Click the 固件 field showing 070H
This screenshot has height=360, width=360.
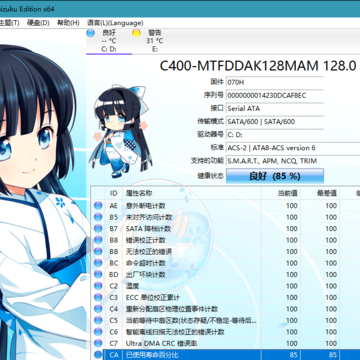coord(275,82)
